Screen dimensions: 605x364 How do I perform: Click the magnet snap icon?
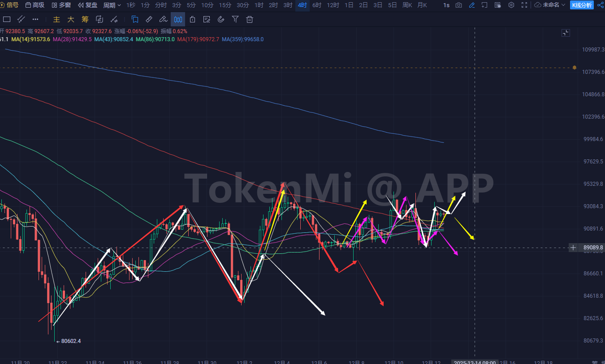point(221,19)
